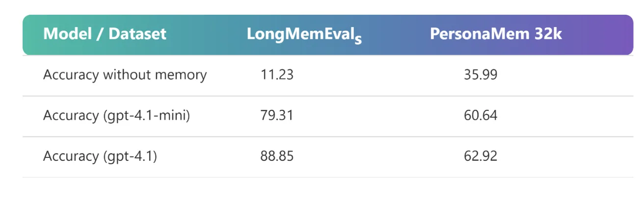
Task: Select the Accuracy (gpt-4.1) row label
Action: click(x=100, y=156)
